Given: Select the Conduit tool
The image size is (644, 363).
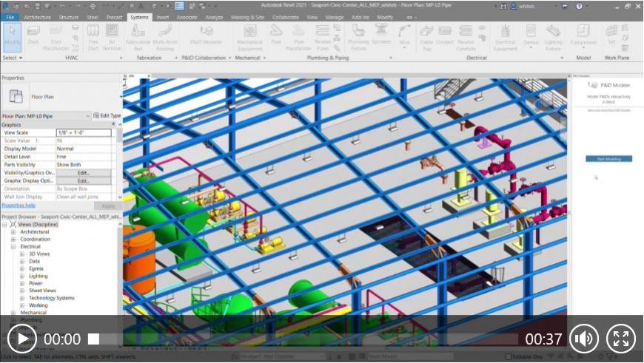Looking at the screenshot, I should pos(445,35).
